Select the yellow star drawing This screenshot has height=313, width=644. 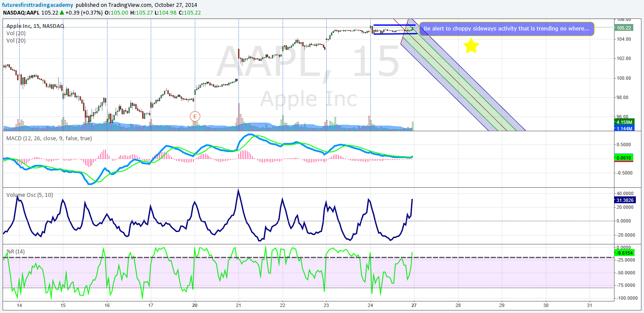(471, 46)
